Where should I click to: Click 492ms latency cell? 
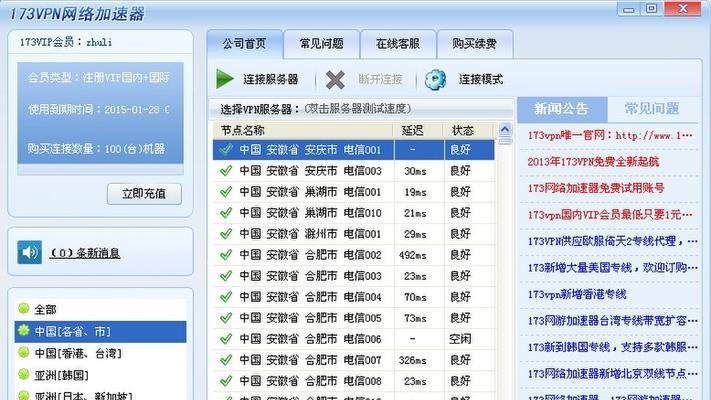(413, 255)
